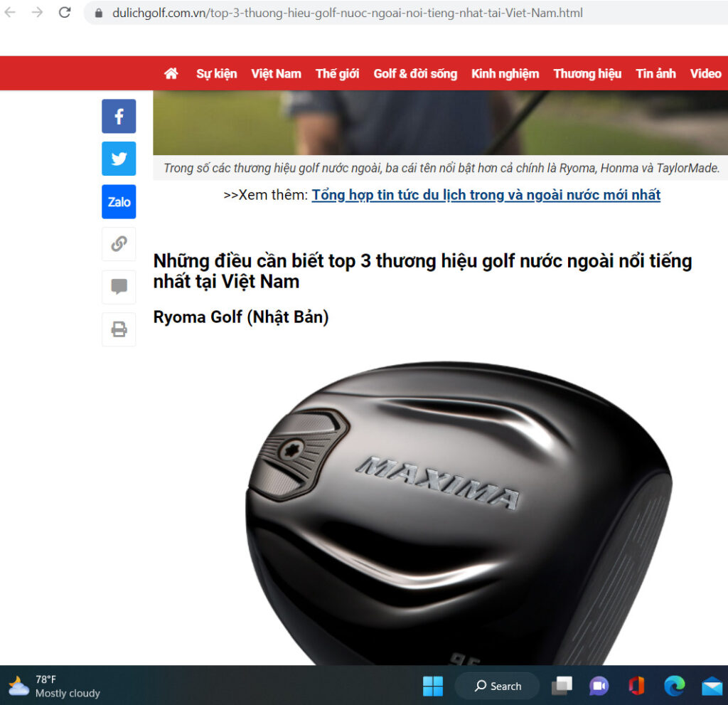Click the browser back arrow
The width and height of the screenshot is (728, 705).
point(10,12)
